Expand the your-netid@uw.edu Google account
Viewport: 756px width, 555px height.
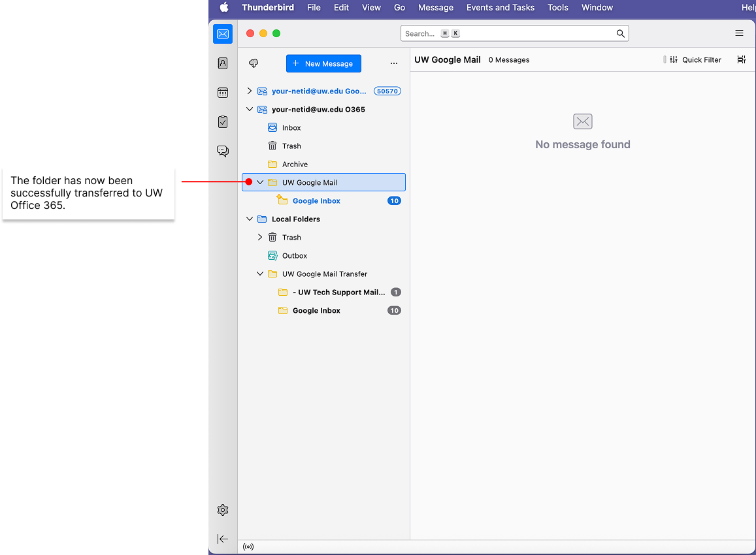(x=249, y=91)
